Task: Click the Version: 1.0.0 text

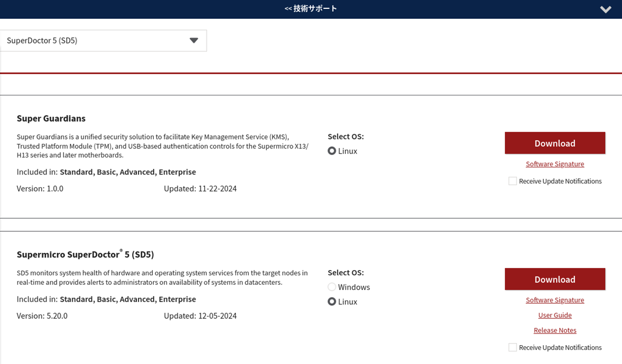Action: tap(40, 189)
